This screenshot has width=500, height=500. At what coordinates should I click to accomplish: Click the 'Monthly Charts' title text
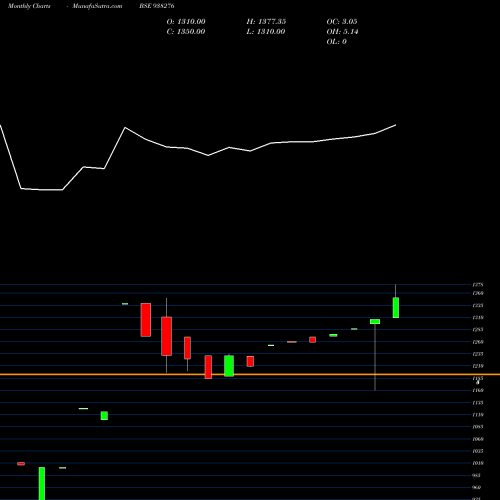tap(29, 6)
